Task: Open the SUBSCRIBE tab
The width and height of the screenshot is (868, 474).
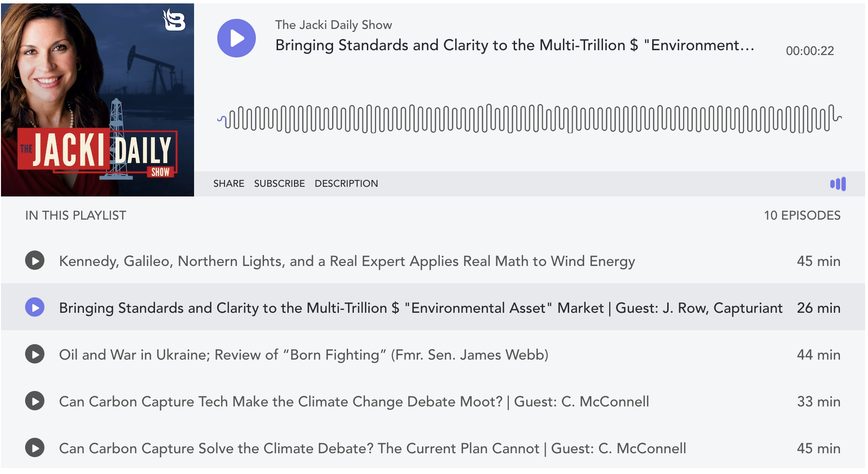Action: tap(279, 184)
